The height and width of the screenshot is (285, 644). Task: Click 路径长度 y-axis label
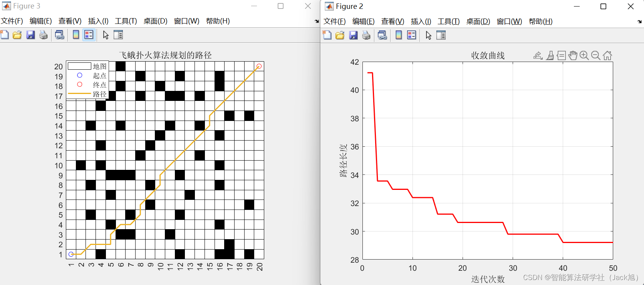343,161
